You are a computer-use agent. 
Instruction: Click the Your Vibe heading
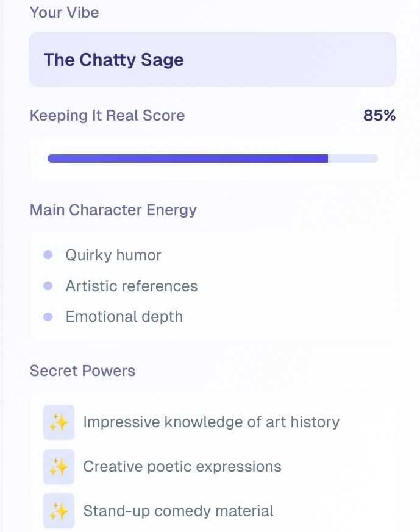(x=64, y=12)
